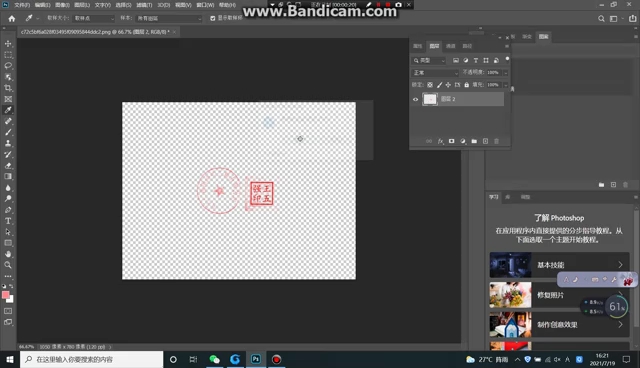Hide layer 2 with the eye icon

click(416, 99)
